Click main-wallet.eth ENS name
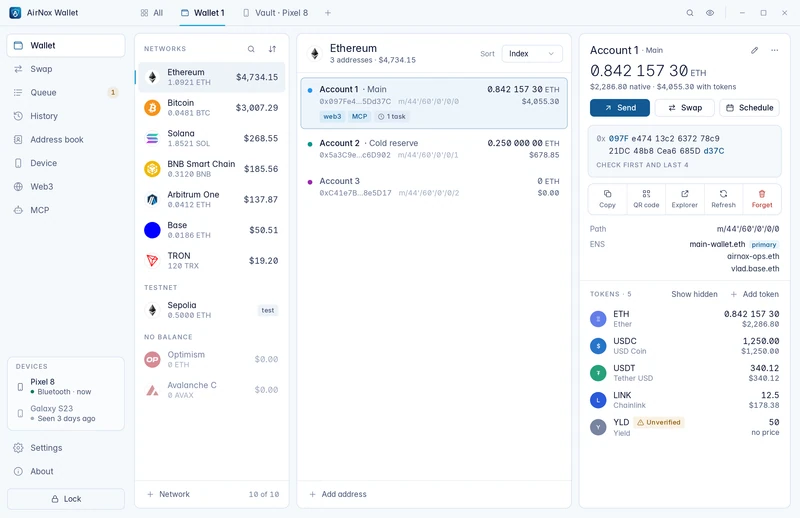This screenshot has width=800, height=518. pyautogui.click(x=717, y=244)
